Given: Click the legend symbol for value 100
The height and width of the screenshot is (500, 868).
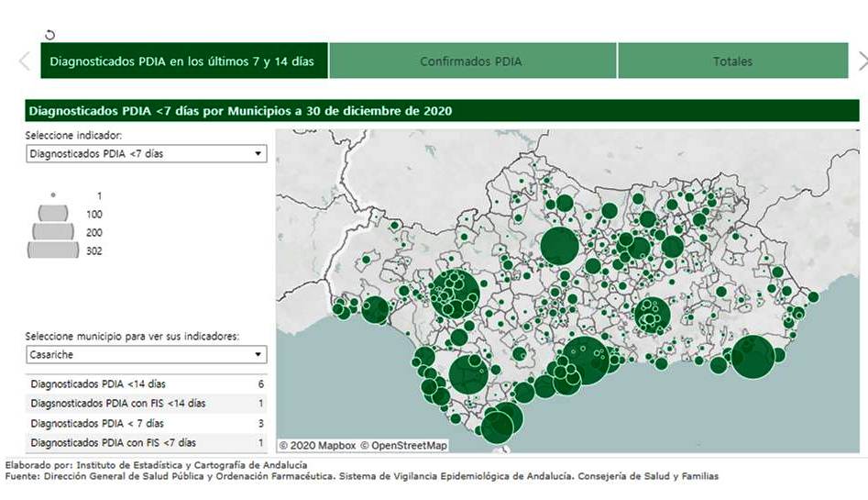Looking at the screenshot, I should 53,214.
